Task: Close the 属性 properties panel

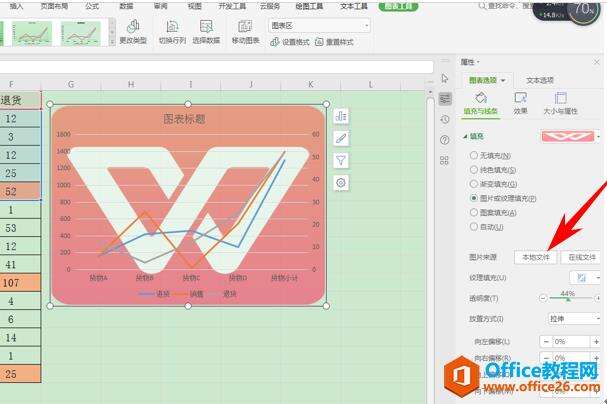Action: [x=597, y=62]
